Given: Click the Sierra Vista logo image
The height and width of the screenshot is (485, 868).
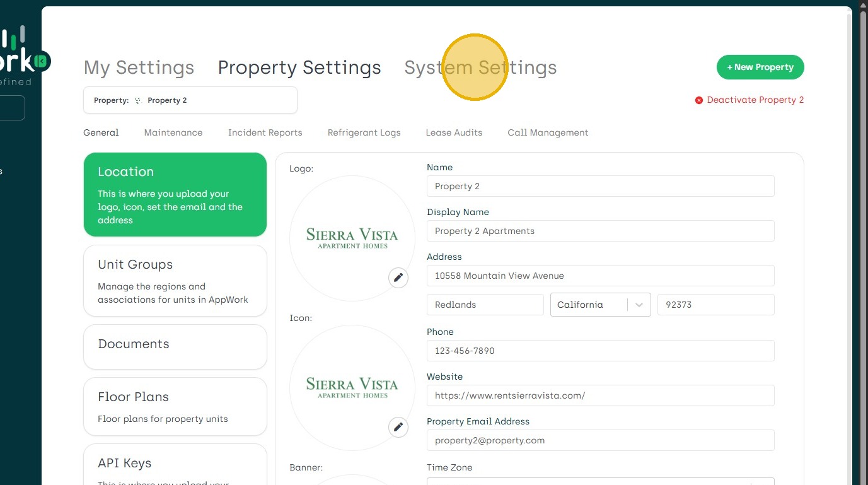Looking at the screenshot, I should pos(352,238).
